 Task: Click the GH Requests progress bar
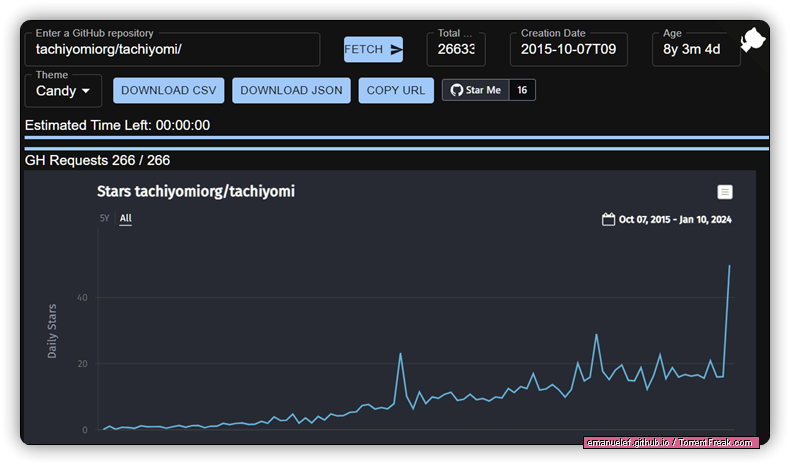(397, 149)
